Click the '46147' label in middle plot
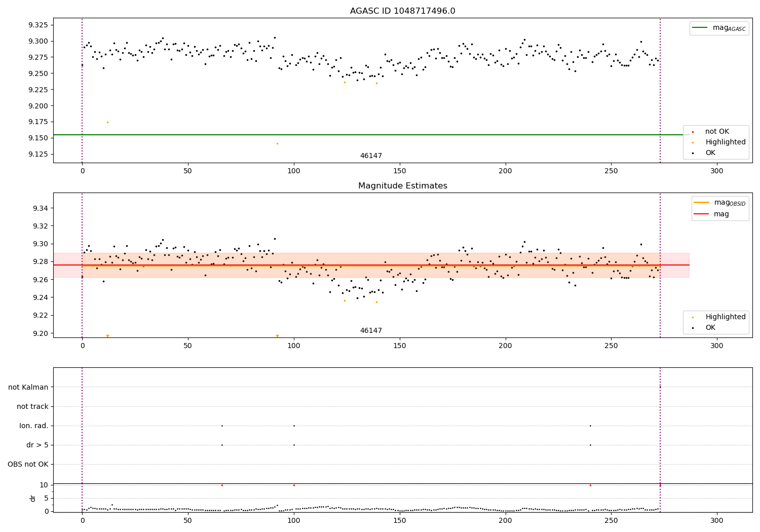 (371, 331)
